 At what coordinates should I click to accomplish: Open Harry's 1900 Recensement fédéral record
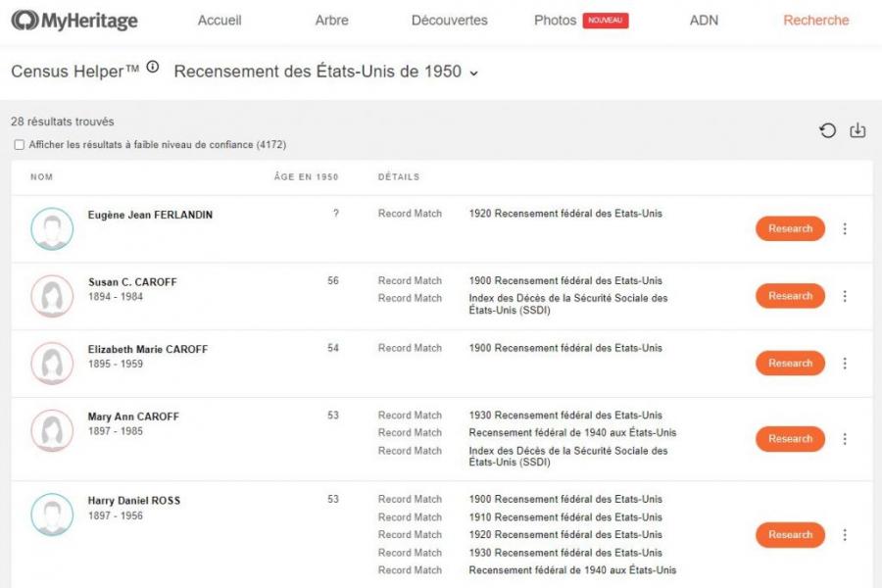tap(565, 499)
